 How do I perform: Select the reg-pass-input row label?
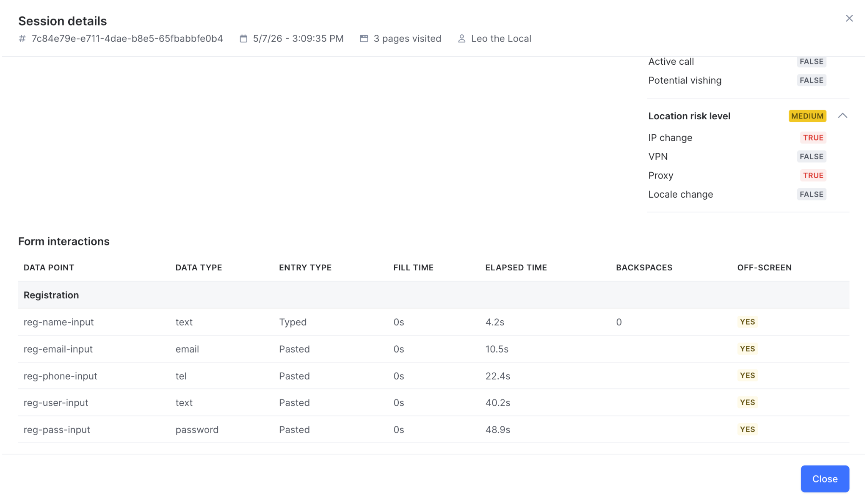point(57,430)
